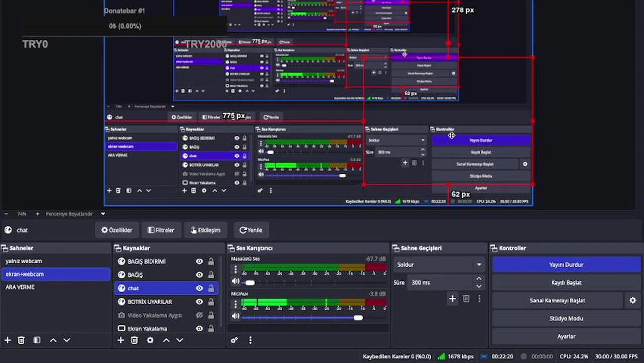Show the Video Yakalama Aygıtı source

tap(200, 315)
